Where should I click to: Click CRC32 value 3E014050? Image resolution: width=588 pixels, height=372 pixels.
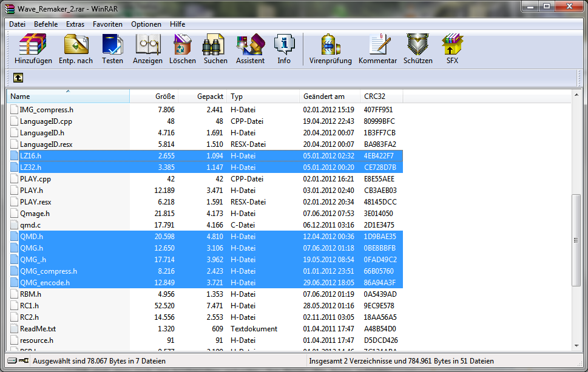click(379, 214)
